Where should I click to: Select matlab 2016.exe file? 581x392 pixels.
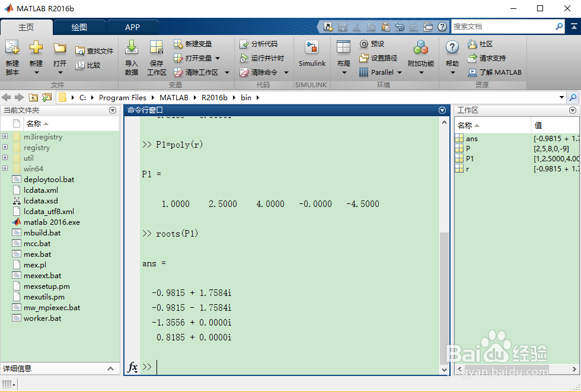pyautogui.click(x=52, y=222)
